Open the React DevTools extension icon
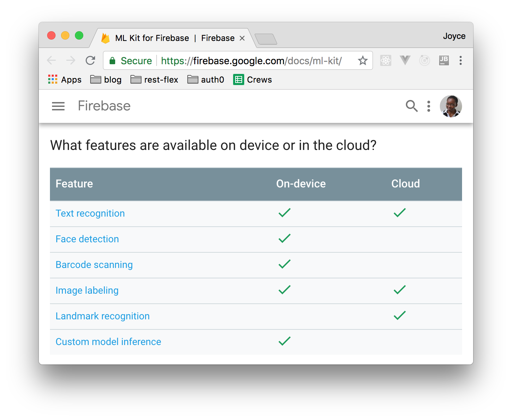 pyautogui.click(x=385, y=60)
